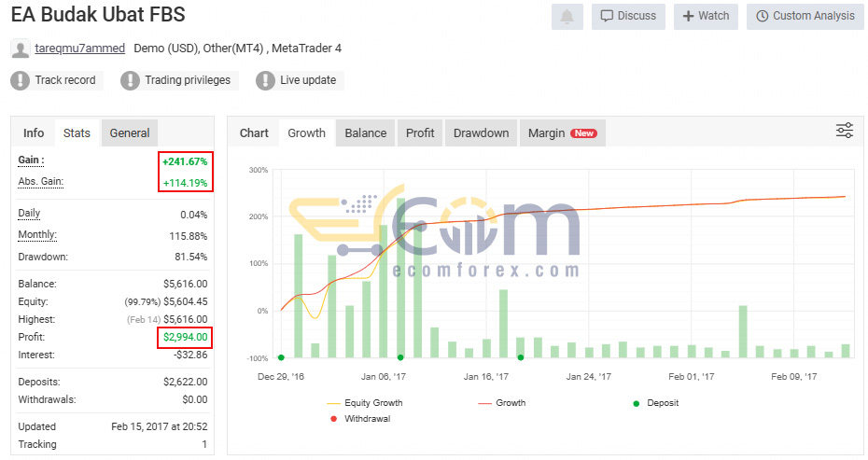Select the Growth chart tab
Viewport: 868px width, 460px height.
point(307,132)
